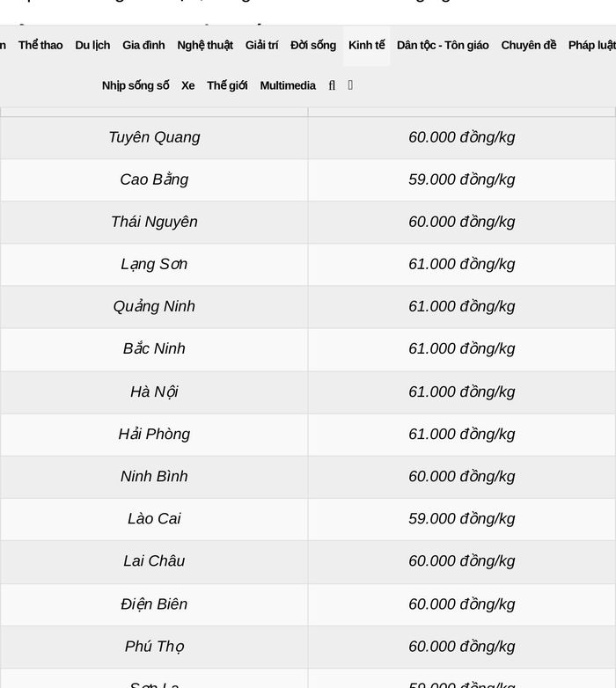Click the 'fl' glyph icon after Multimedia

tap(332, 85)
